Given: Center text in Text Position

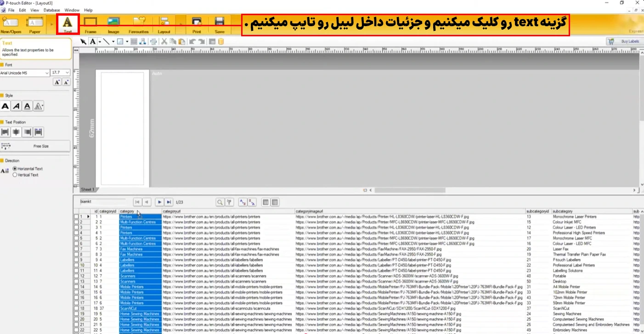Looking at the screenshot, I should pos(17,132).
